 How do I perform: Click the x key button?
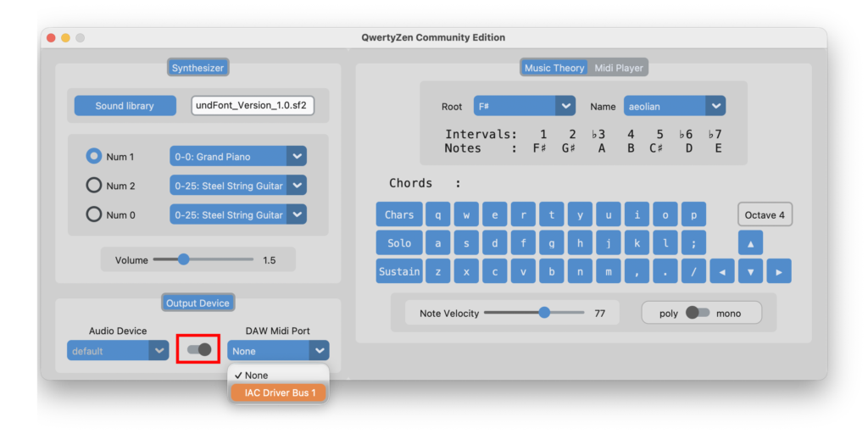(x=466, y=271)
